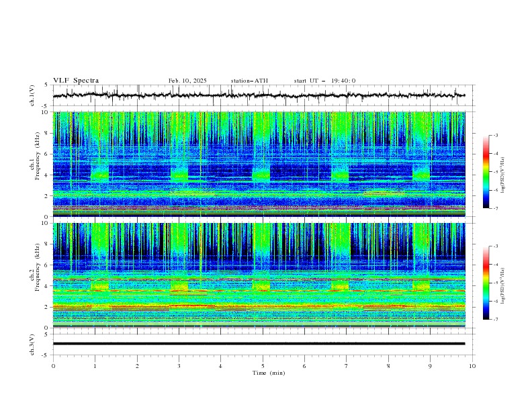The width and height of the screenshot is (532, 411).
Task: Click the 'ch.3(V)' waveform axis label
Action: [x=32, y=345]
